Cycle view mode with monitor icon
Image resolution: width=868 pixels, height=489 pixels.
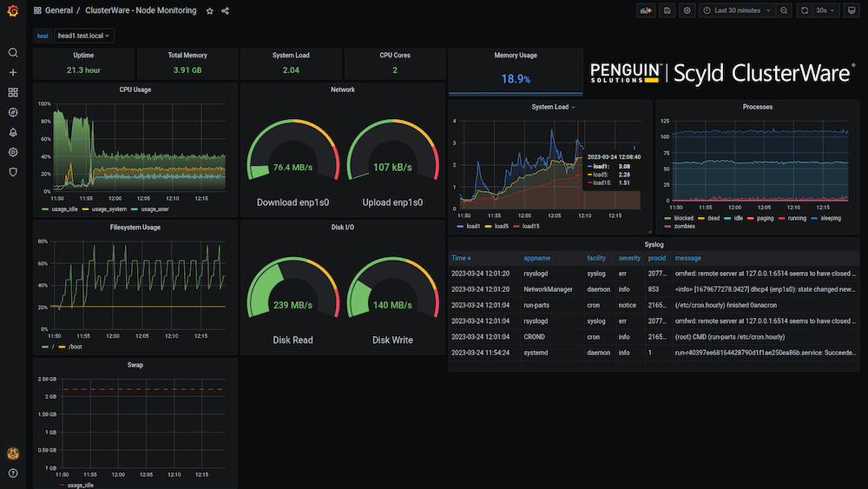tap(852, 10)
